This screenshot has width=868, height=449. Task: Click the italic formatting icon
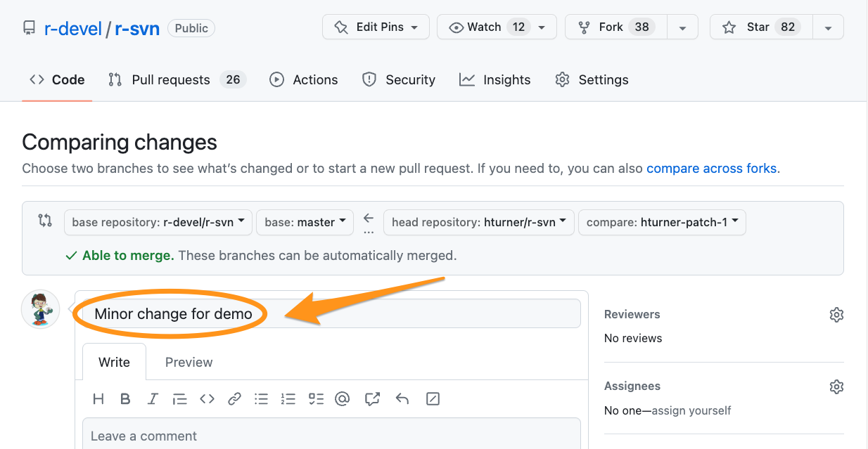[153, 399]
